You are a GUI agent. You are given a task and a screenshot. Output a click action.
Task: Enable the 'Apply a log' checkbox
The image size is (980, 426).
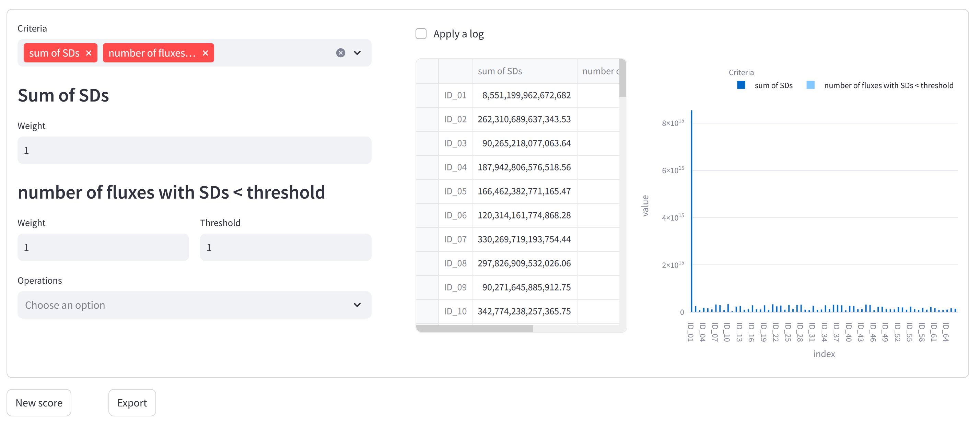point(421,34)
